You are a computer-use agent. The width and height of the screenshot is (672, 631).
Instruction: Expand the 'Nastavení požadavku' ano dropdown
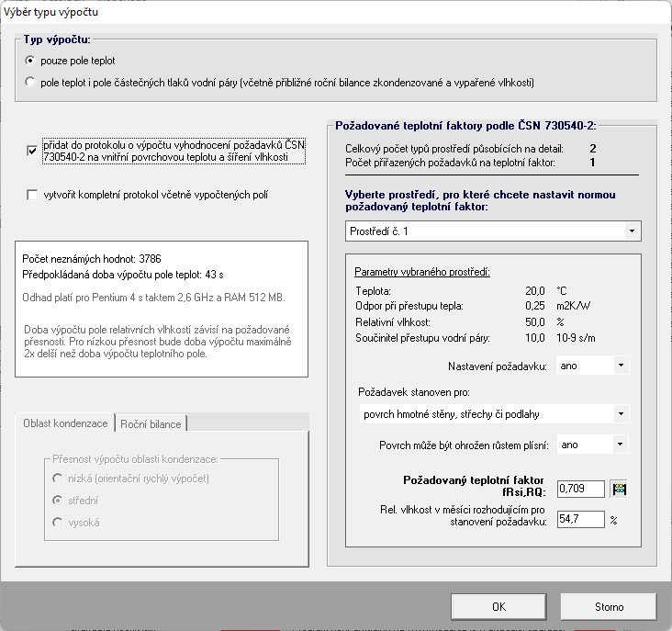(592, 366)
